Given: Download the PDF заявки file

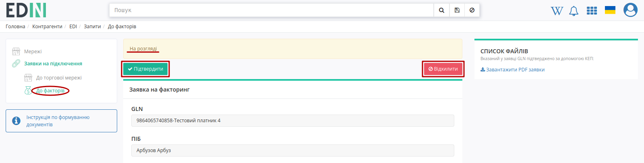Looking at the screenshot, I should click(512, 70).
